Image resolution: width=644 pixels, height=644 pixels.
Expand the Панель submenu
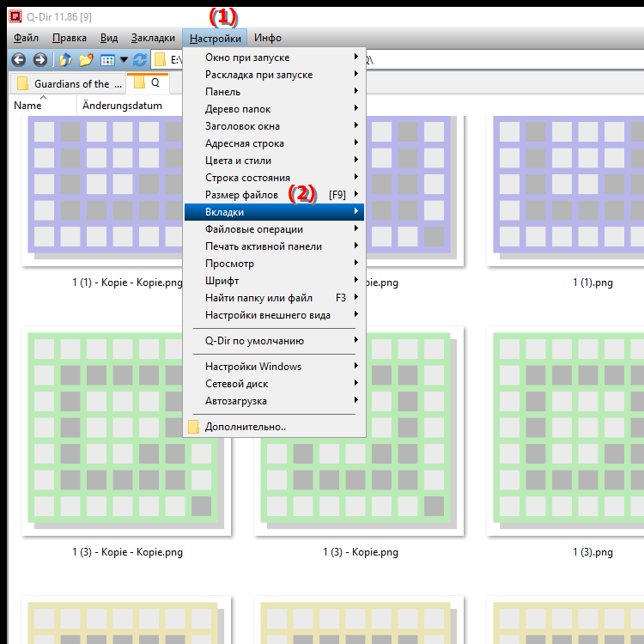[x=274, y=92]
